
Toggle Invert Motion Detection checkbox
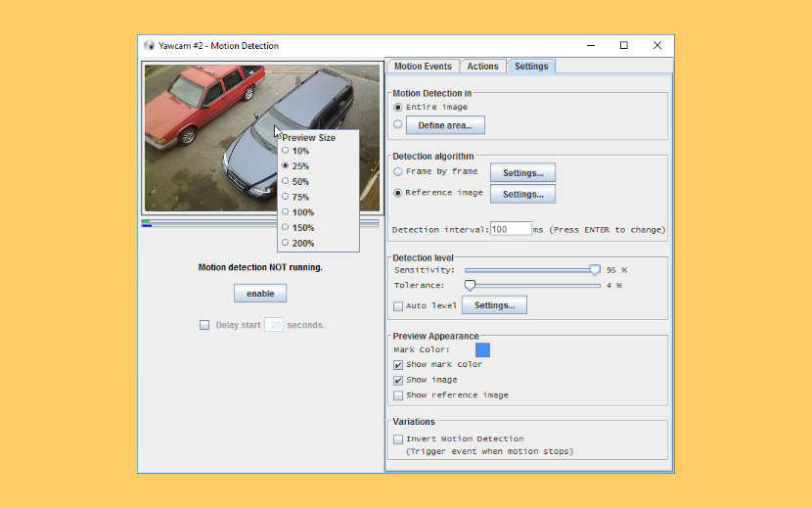[x=398, y=439]
